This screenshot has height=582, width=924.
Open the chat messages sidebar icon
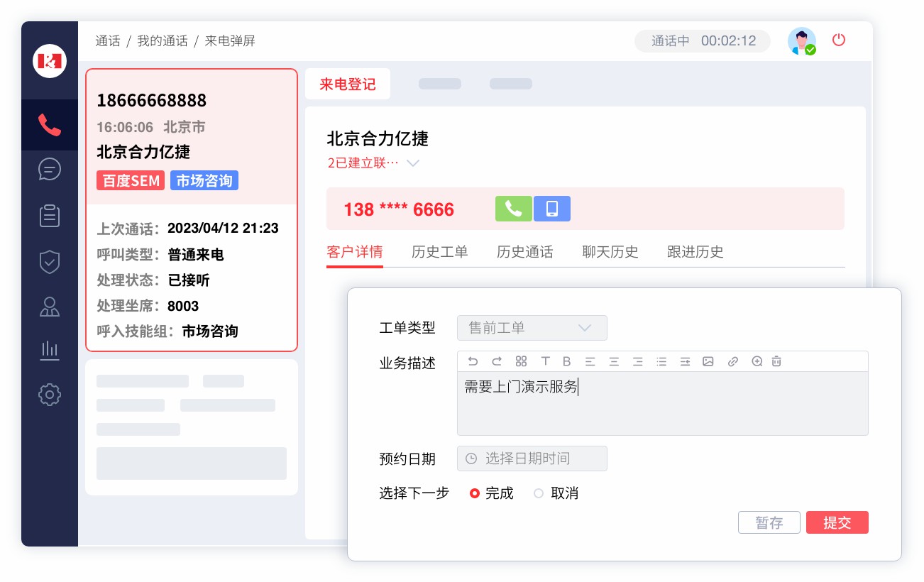[x=50, y=169]
